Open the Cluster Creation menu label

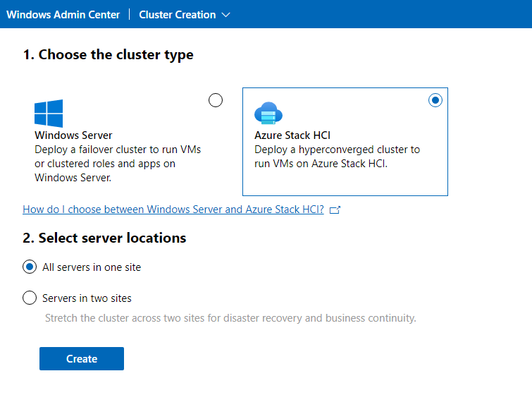178,15
